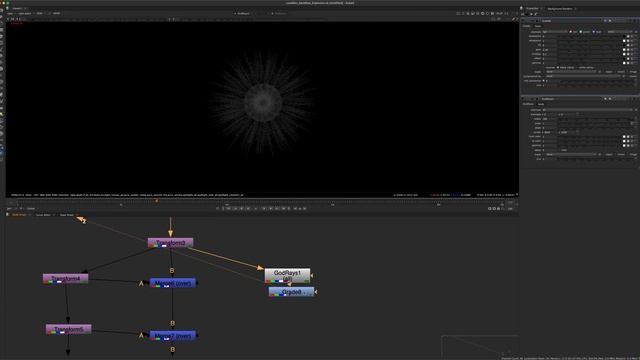Open the Grade channels dropdown
Image resolution: width=640 pixels, height=360 pixels.
point(555,32)
